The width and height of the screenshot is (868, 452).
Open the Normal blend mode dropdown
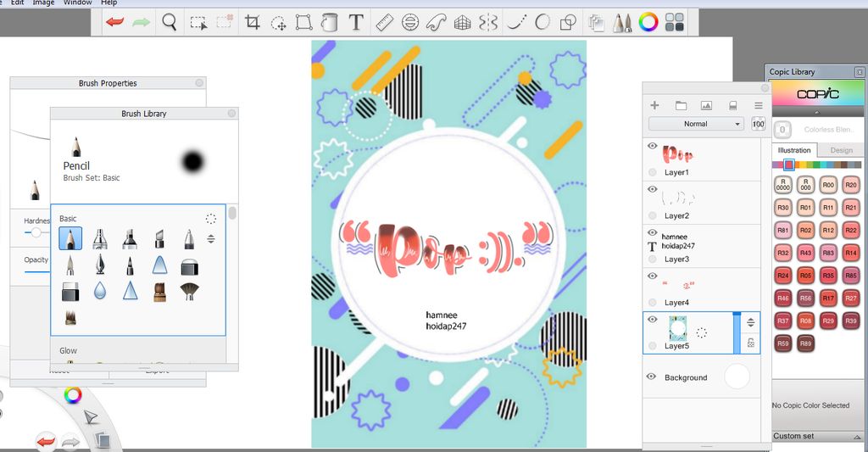tap(697, 124)
